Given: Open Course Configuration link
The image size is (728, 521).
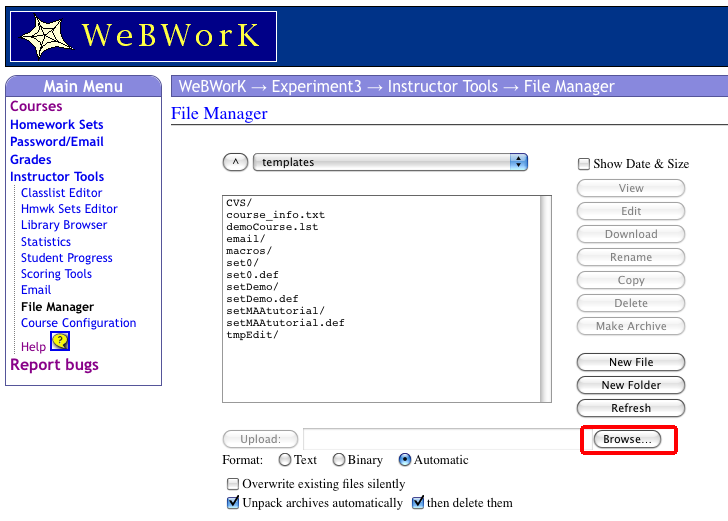Looking at the screenshot, I should pos(78,323).
